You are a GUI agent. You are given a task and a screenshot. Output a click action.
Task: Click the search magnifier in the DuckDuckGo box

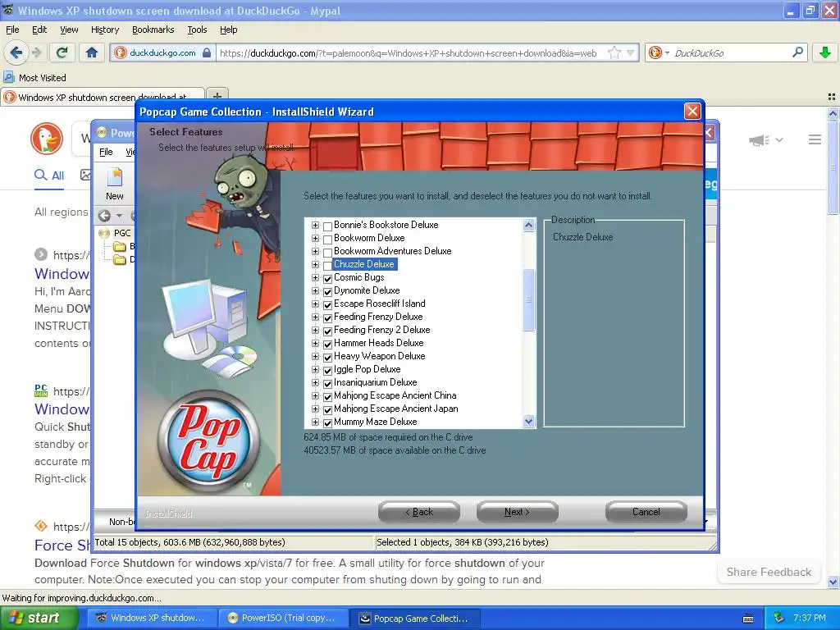click(797, 52)
